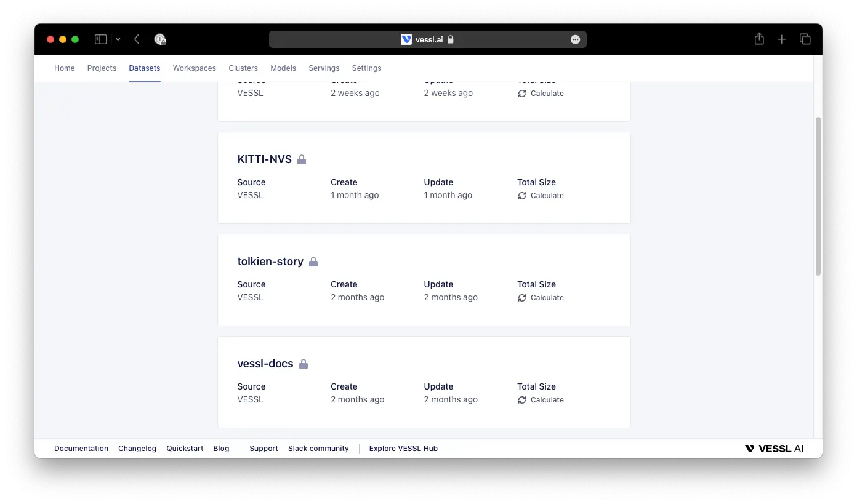This screenshot has height=504, width=857.
Task: Click the lock icon next to KITTI-NVS
Action: (x=302, y=159)
